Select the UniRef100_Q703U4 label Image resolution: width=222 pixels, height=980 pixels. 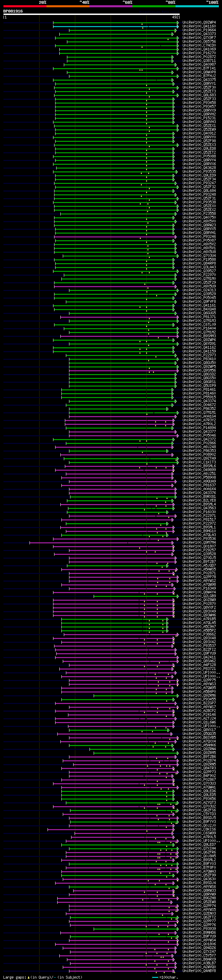click(x=199, y=256)
